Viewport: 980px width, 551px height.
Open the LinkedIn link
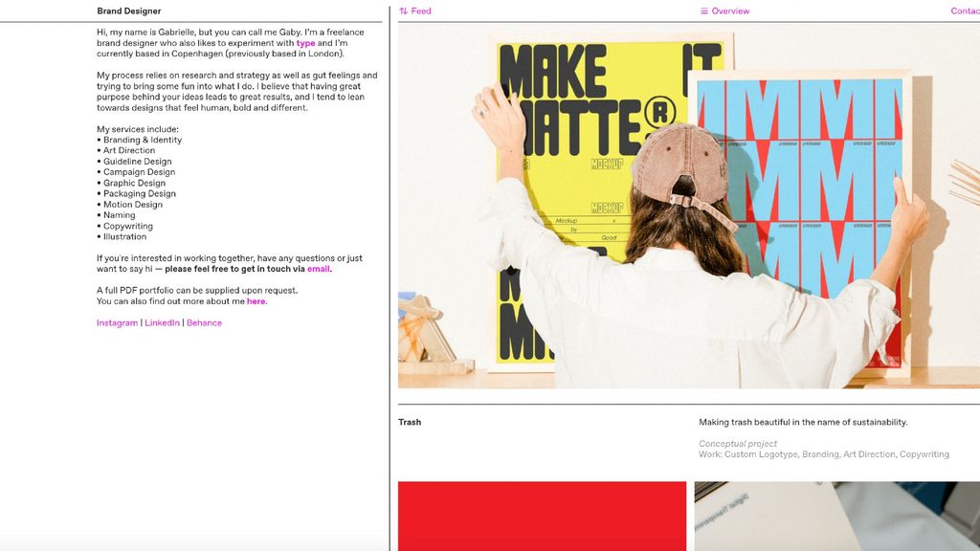click(x=161, y=322)
